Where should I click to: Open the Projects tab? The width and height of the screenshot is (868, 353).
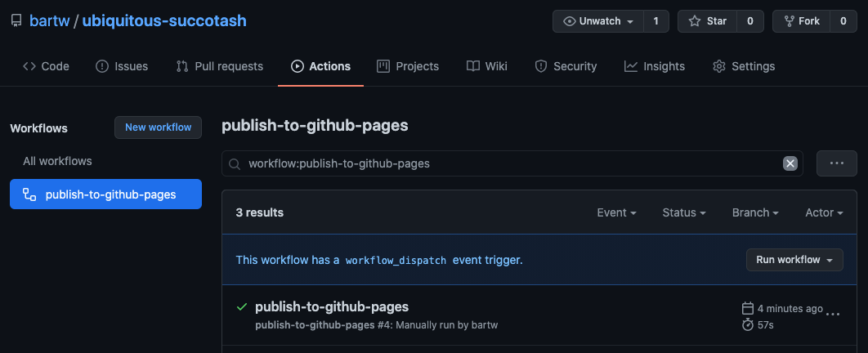(x=408, y=66)
